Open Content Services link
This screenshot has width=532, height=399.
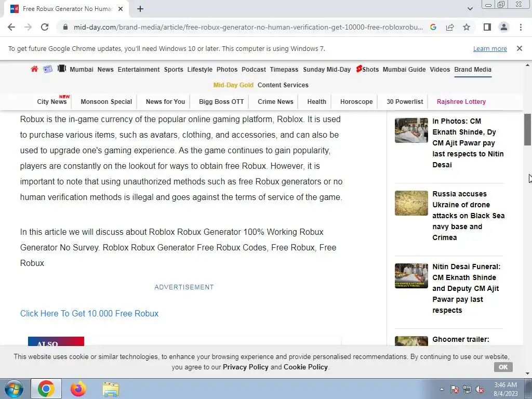[283, 85]
